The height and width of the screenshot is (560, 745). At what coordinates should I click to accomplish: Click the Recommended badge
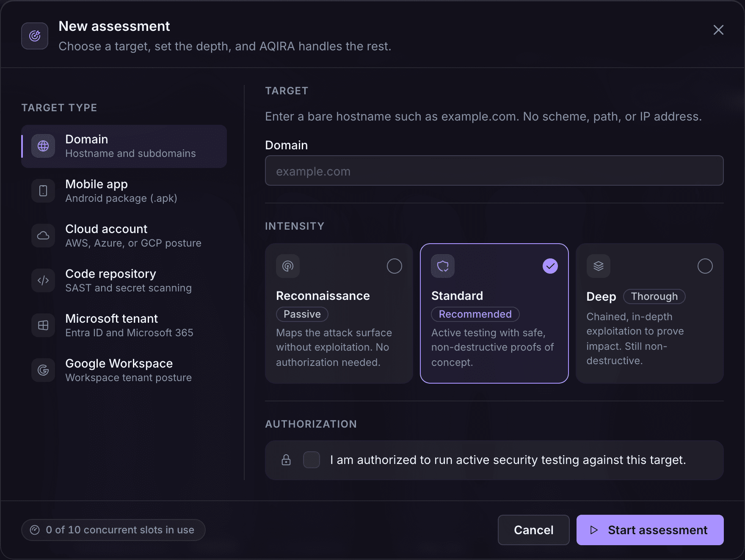475,314
